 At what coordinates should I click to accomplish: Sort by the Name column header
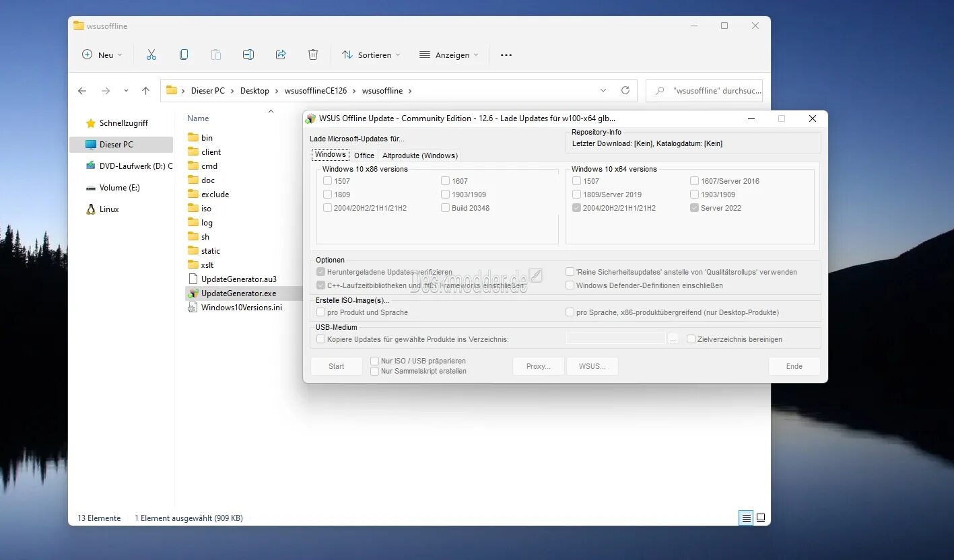click(x=198, y=118)
